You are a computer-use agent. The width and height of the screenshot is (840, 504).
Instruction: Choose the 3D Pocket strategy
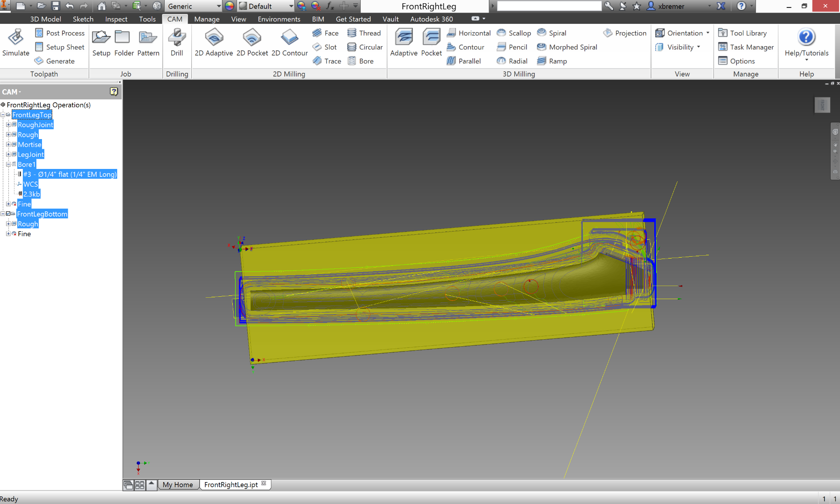coord(431,43)
